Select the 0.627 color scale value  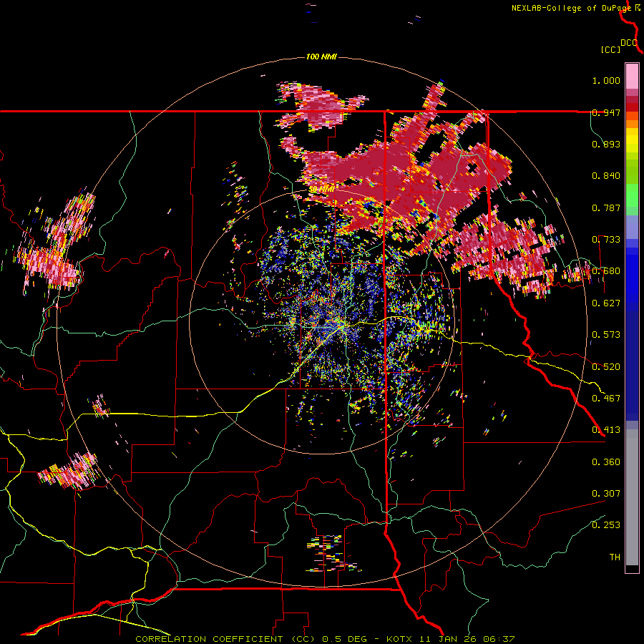click(x=606, y=303)
